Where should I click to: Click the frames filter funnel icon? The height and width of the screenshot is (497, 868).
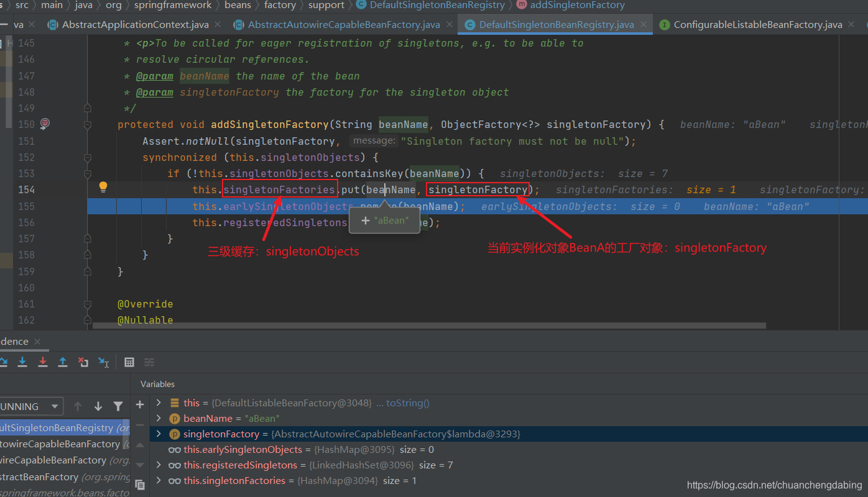click(x=118, y=406)
